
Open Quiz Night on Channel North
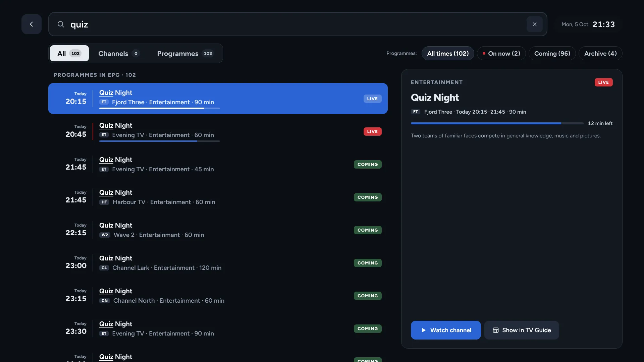pyautogui.click(x=218, y=296)
